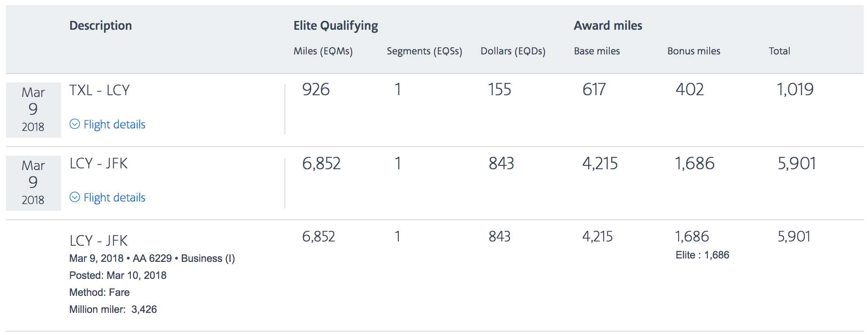Select the TXL - LCY route title

click(99, 91)
